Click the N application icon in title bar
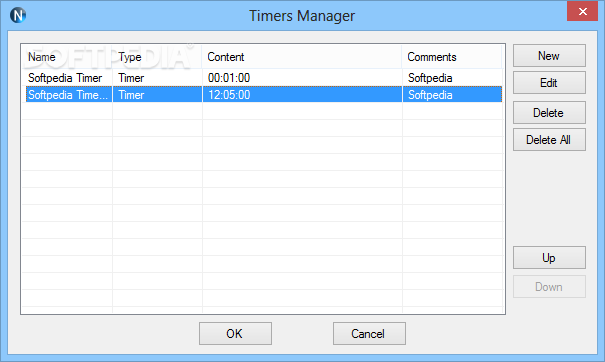Screen dimensions: 605x362 (18, 15)
